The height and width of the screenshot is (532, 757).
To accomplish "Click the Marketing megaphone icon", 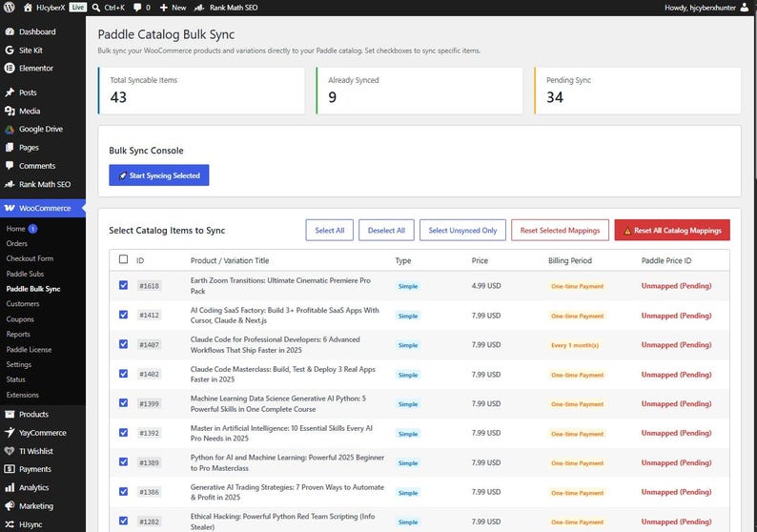I will pyautogui.click(x=10, y=506).
